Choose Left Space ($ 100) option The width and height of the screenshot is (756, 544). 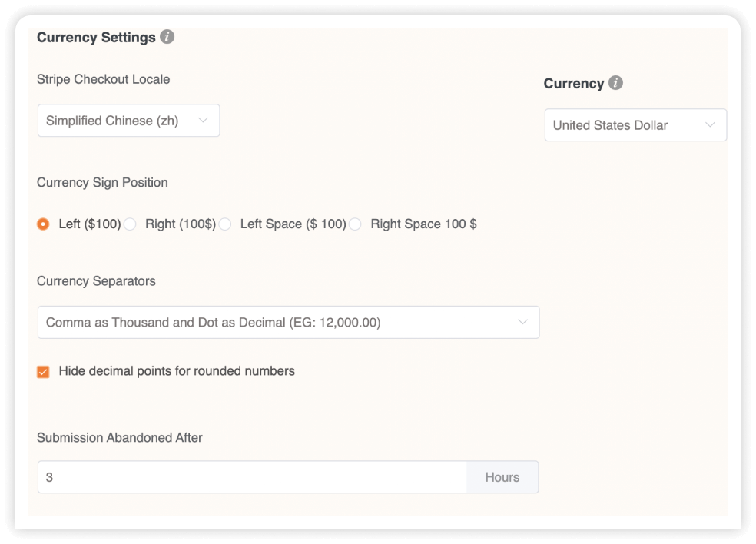[x=224, y=224]
